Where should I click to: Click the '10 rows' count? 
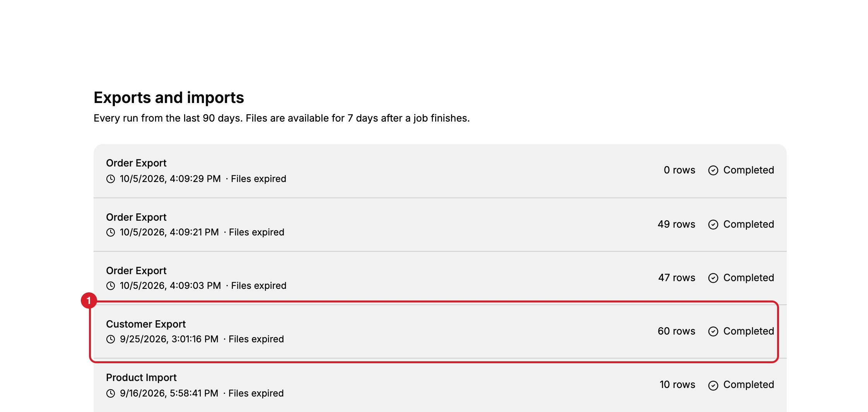677,385
